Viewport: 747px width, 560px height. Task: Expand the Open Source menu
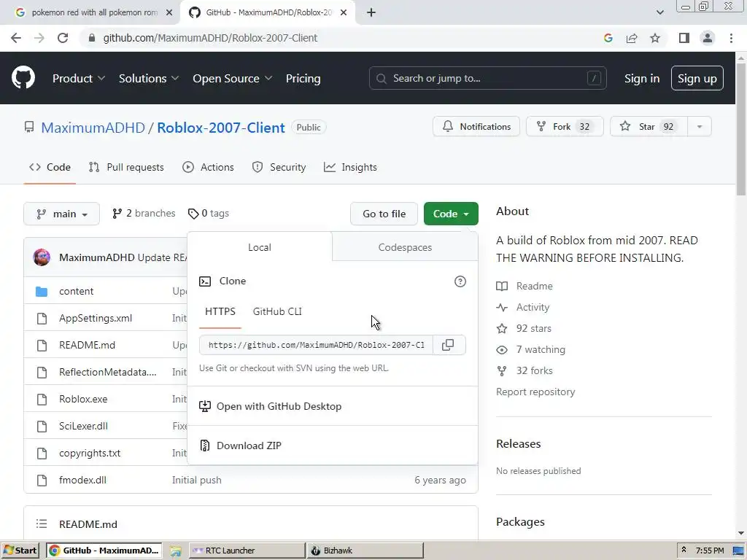pos(233,79)
